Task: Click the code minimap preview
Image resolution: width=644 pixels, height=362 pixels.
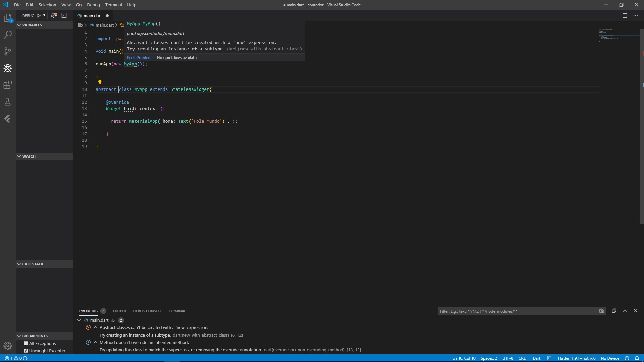Action: click(x=619, y=35)
